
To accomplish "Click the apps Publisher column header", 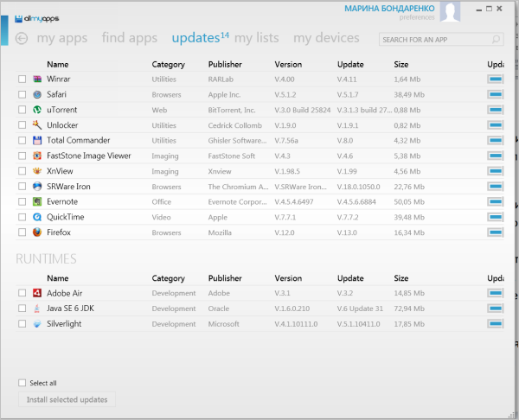I will tap(225, 65).
